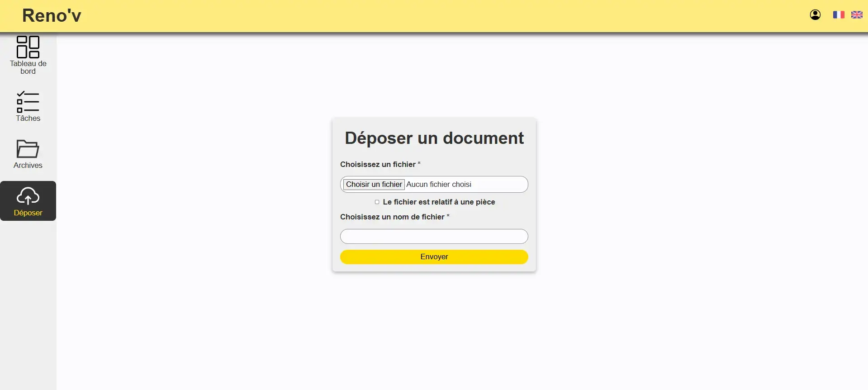Open Archives via its text label
This screenshot has width=868, height=390.
(x=28, y=166)
